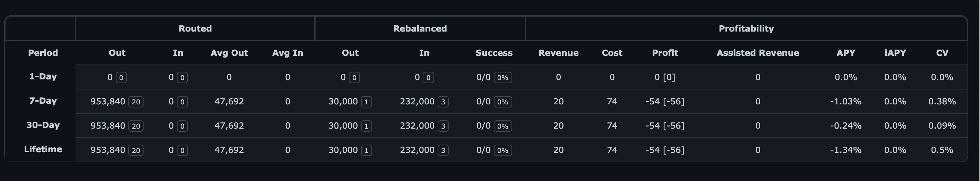The height and width of the screenshot is (181, 980).
Task: Click the 30-Day period row label
Action: point(43,125)
